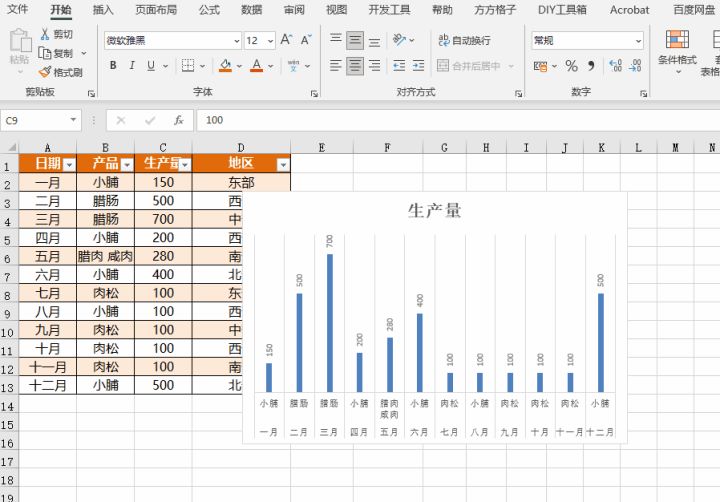Click the percent style icon
The image size is (720, 502).
[571, 66]
